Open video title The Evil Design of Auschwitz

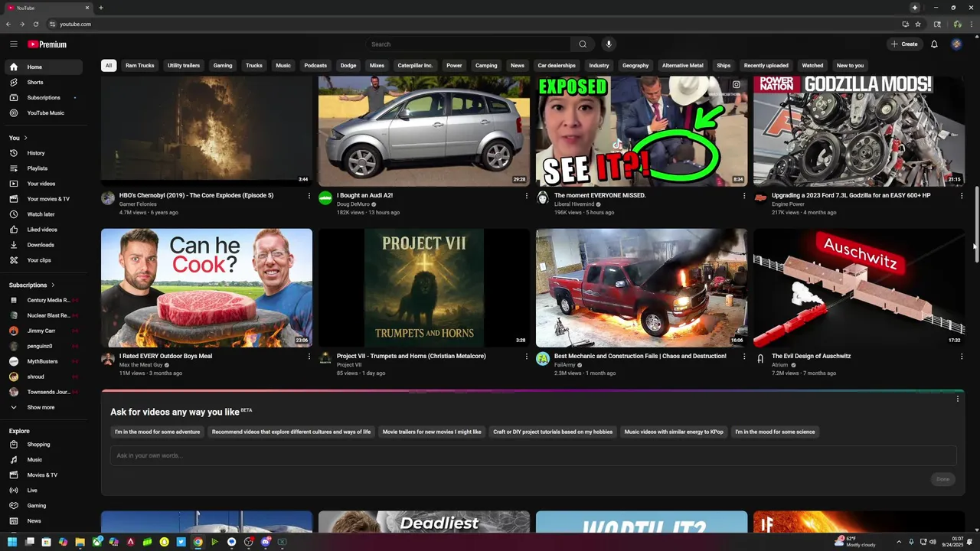click(811, 356)
